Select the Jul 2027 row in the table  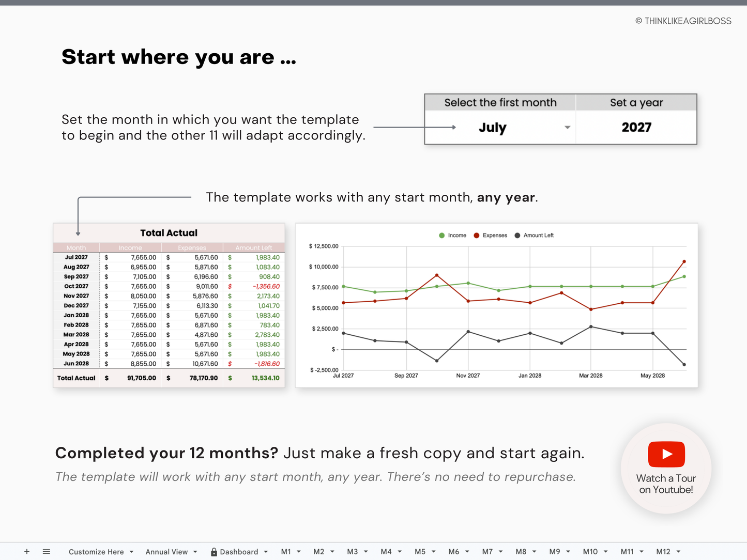[x=76, y=257]
